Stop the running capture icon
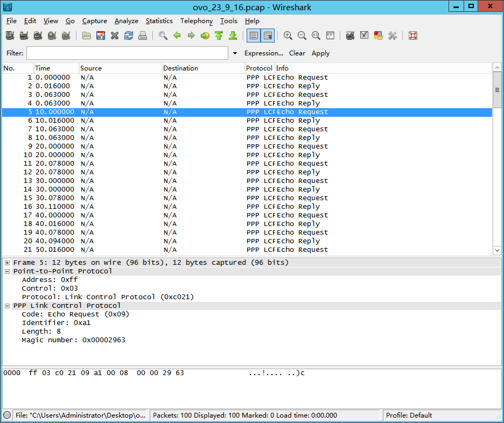This screenshot has width=504, height=423. (x=52, y=36)
